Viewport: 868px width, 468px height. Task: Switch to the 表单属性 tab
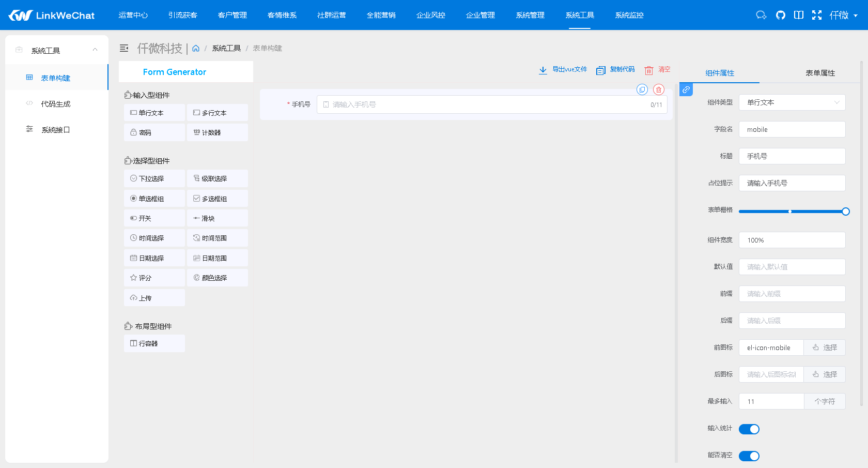(x=819, y=73)
